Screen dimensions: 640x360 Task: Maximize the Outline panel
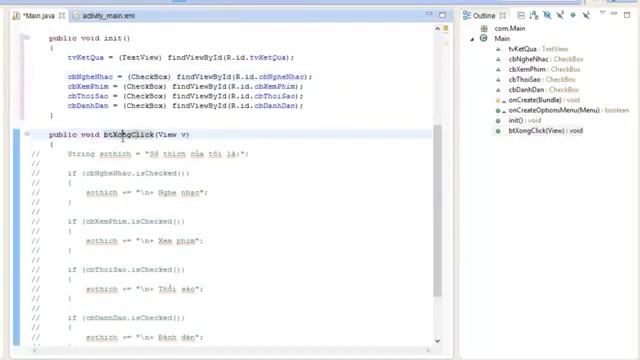[x=627, y=15]
